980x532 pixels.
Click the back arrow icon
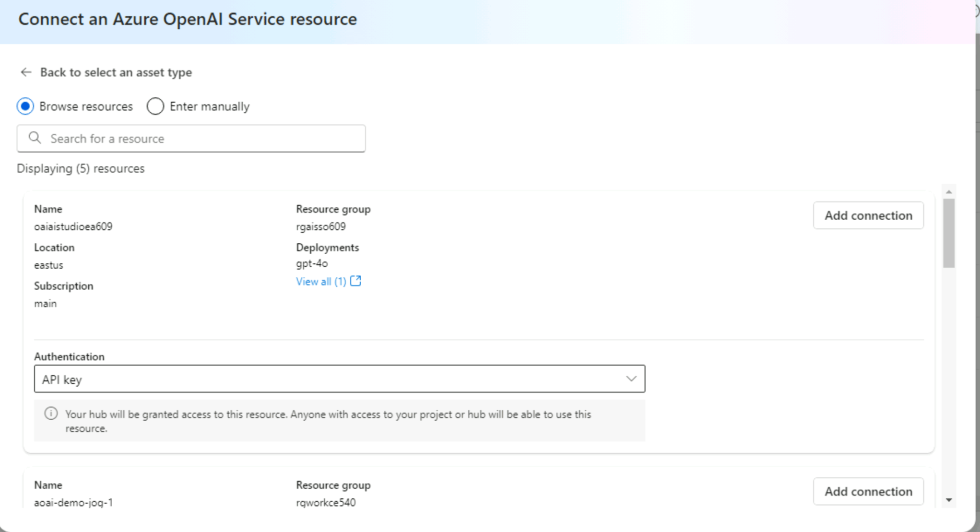pos(25,72)
